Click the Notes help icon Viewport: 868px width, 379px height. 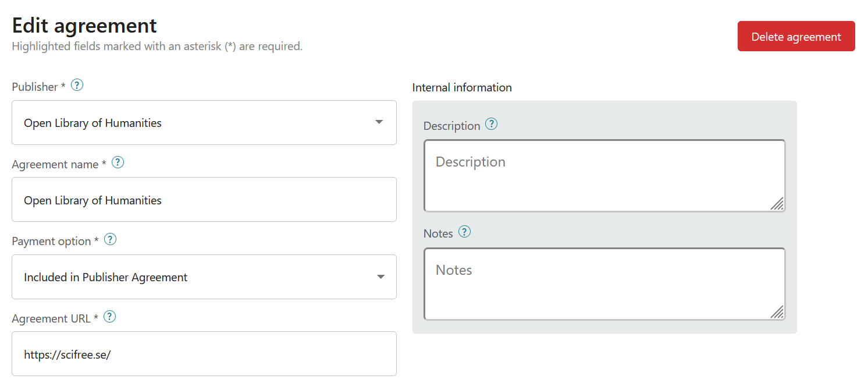coord(464,232)
